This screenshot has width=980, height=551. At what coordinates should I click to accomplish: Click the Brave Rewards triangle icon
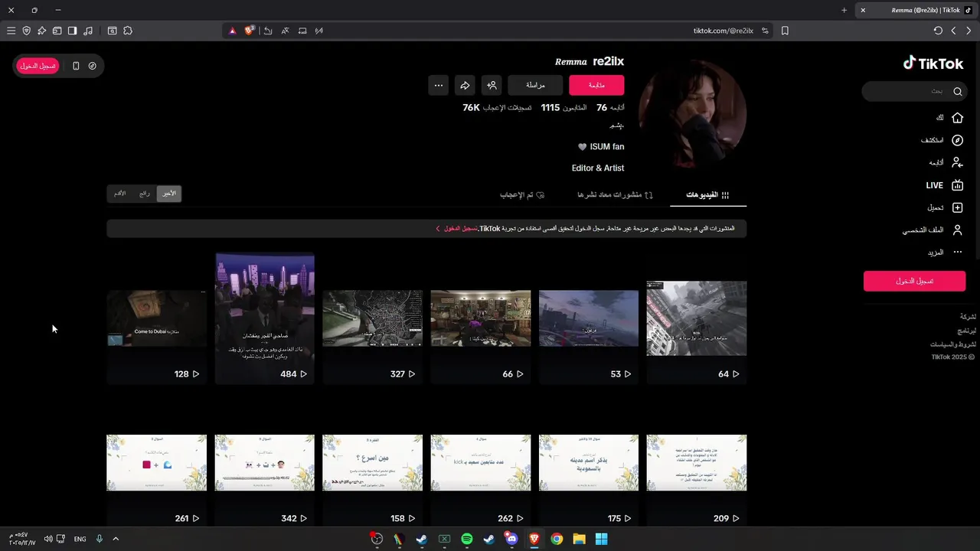point(233,31)
